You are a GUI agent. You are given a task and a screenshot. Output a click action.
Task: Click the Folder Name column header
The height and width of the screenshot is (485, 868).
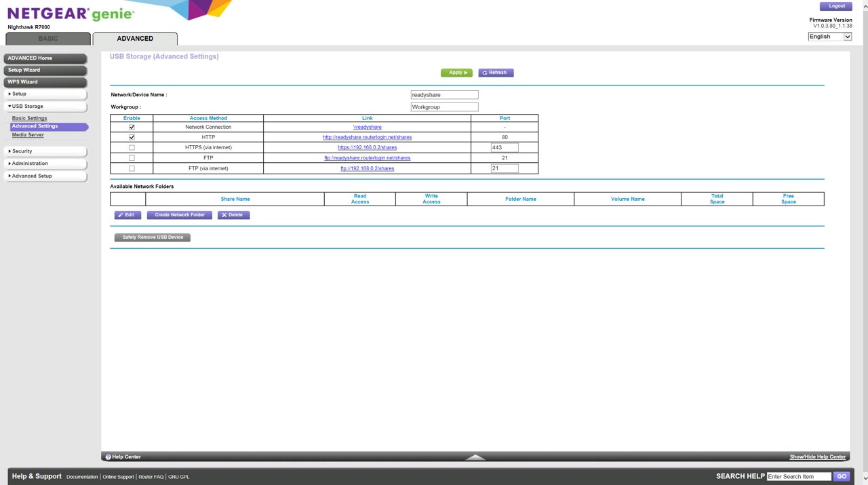(521, 199)
